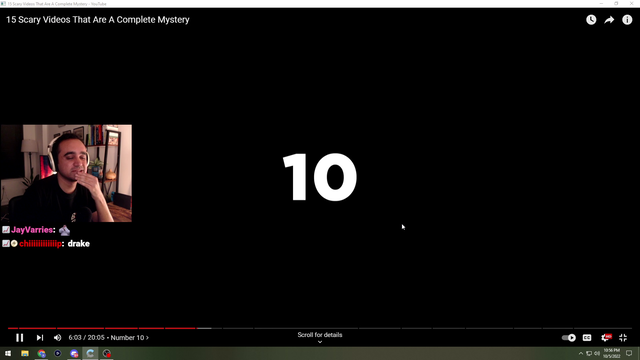640x360 pixels.
Task: Open the video title link
Action: tap(98, 20)
